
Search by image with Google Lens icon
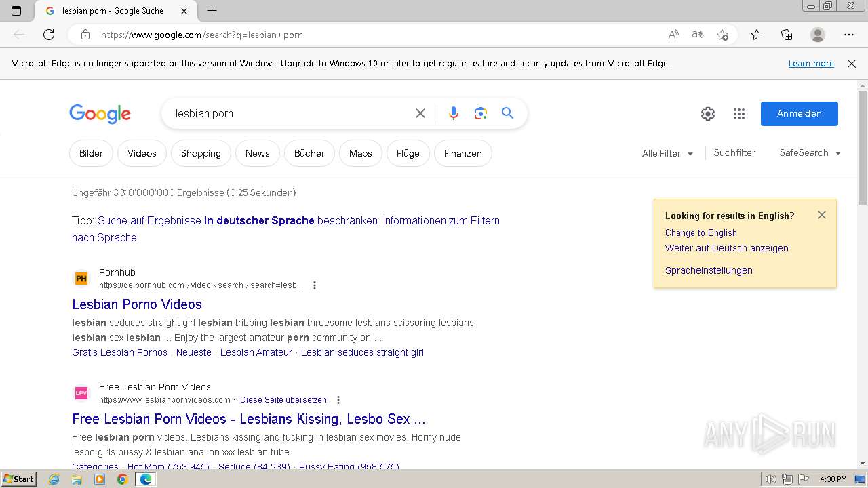pos(481,113)
